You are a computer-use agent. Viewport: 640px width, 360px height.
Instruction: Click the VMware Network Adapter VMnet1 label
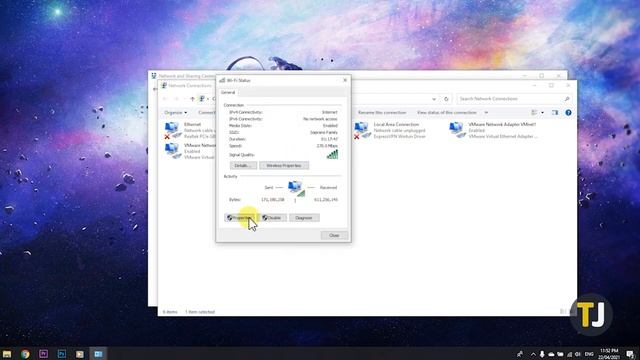click(502, 124)
